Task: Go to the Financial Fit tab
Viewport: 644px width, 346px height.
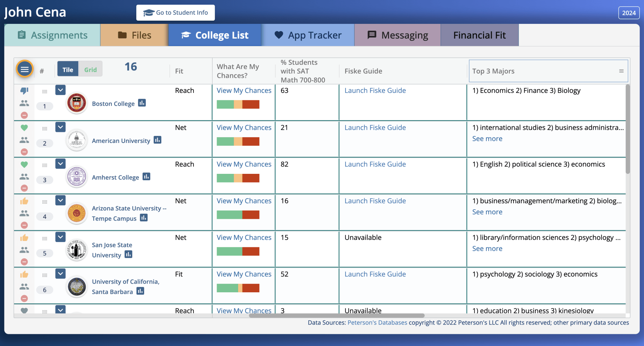Action: point(480,35)
